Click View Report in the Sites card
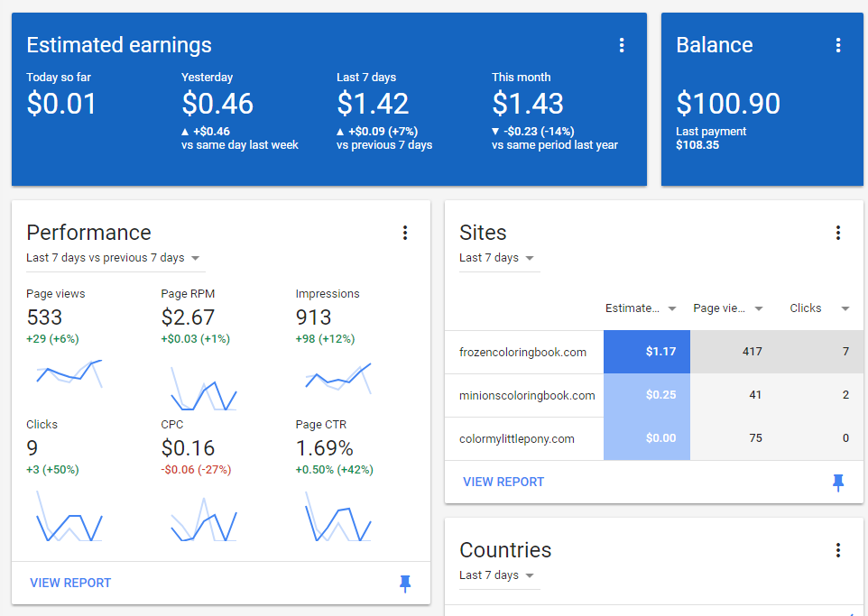 tap(503, 482)
